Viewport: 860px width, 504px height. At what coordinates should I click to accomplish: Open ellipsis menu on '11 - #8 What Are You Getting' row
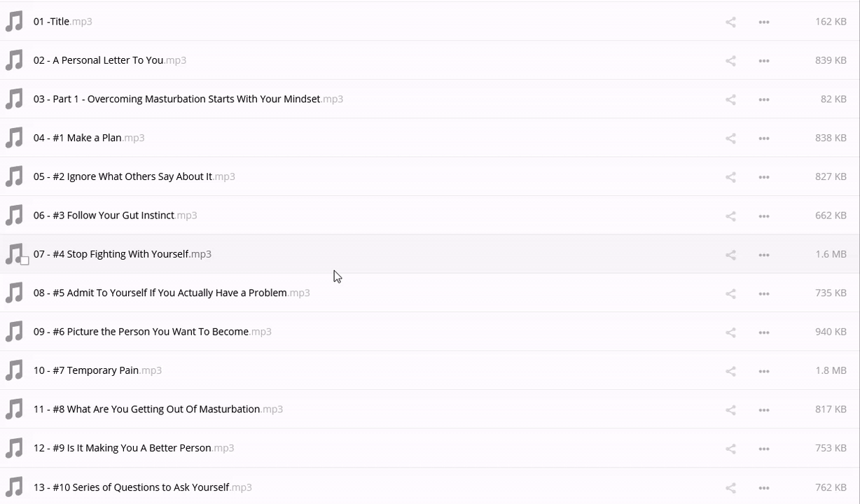pyautogui.click(x=764, y=410)
